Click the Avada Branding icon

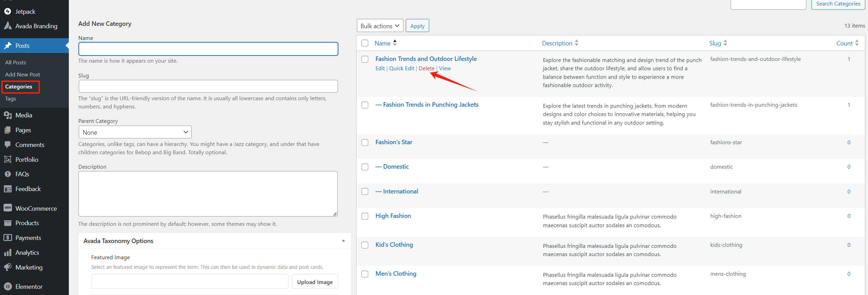tap(8, 26)
